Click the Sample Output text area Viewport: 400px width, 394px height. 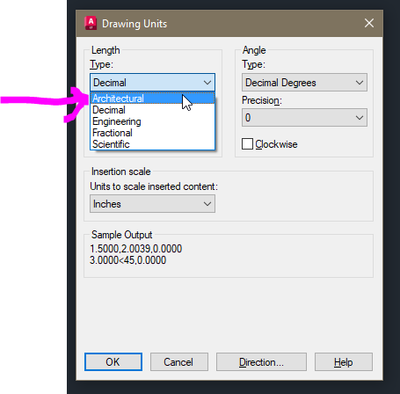click(136, 254)
